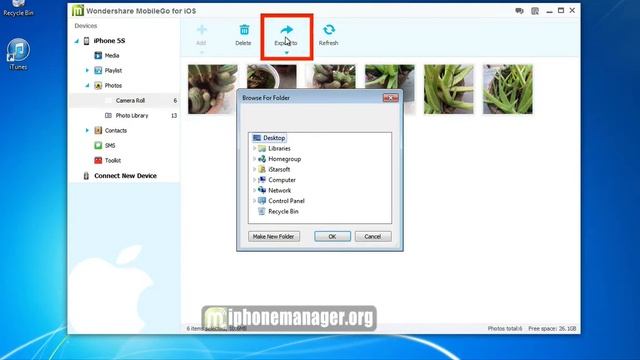Click the SMS green icon
The image size is (640, 360).
coord(98,145)
